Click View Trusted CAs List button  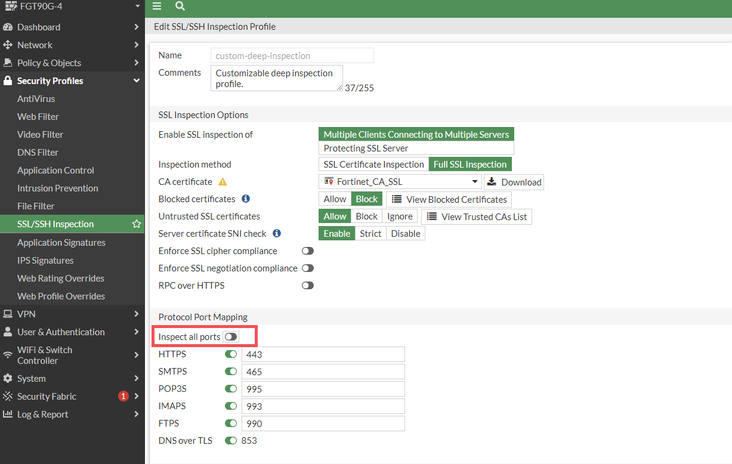(476, 217)
